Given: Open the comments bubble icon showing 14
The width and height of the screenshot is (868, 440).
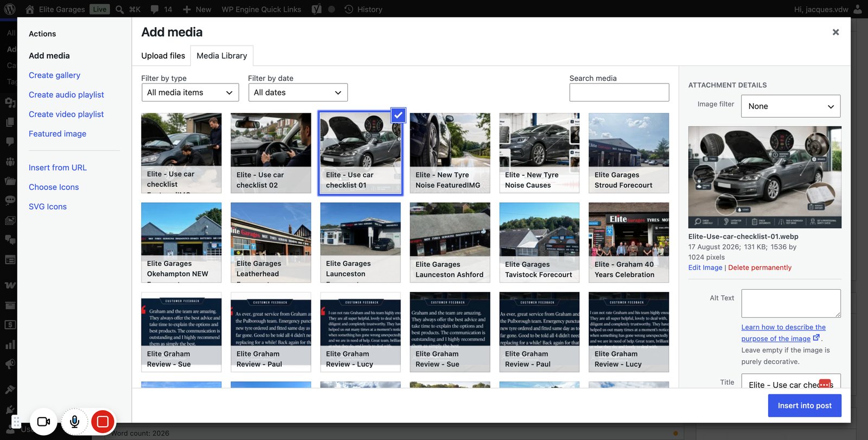Looking at the screenshot, I should pos(155,9).
